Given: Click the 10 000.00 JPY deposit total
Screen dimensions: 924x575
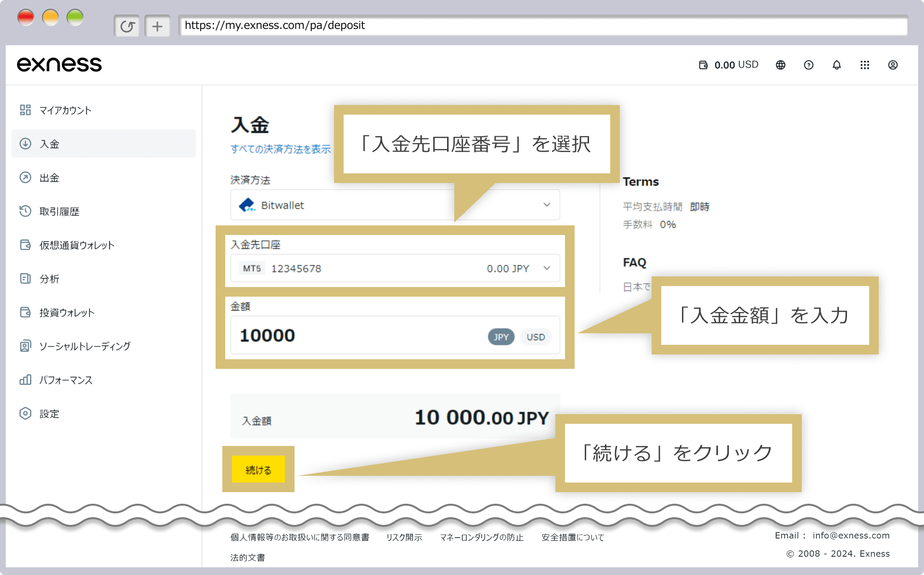Looking at the screenshot, I should pos(482,418).
